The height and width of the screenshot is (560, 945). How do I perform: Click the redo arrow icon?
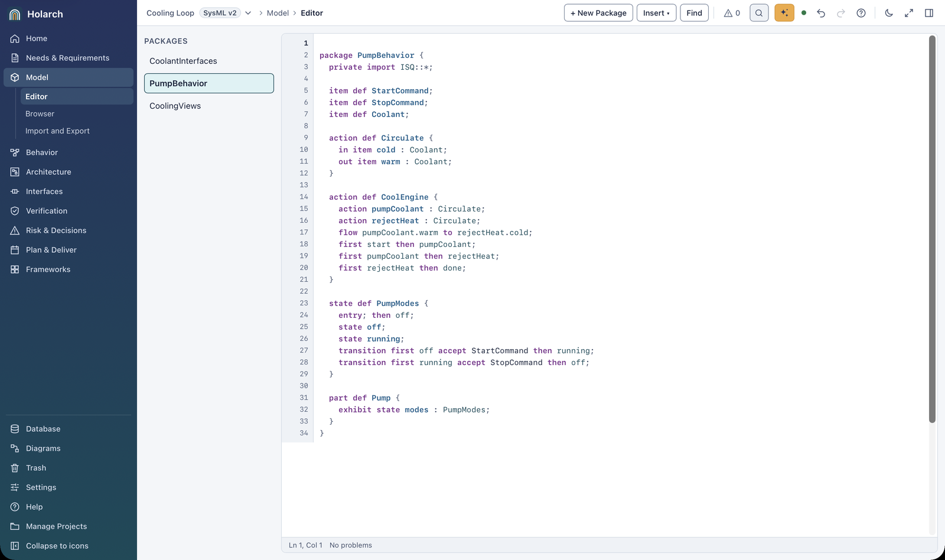pos(841,13)
